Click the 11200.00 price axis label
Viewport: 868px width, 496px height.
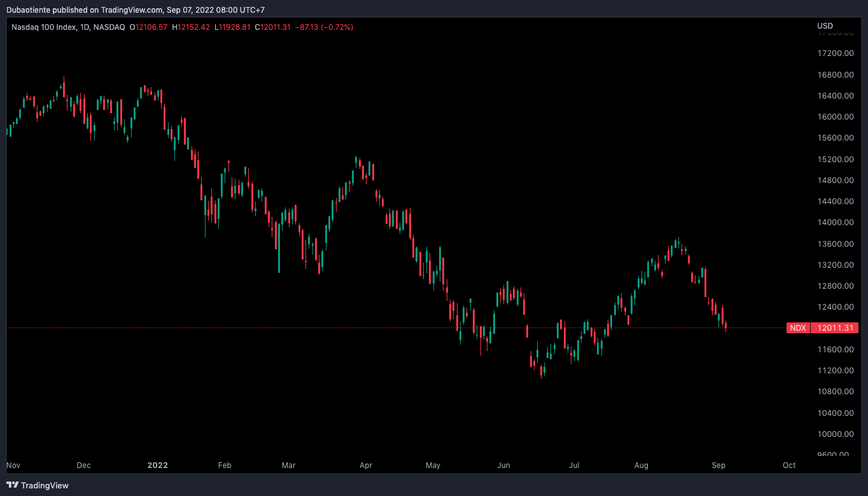tap(836, 370)
